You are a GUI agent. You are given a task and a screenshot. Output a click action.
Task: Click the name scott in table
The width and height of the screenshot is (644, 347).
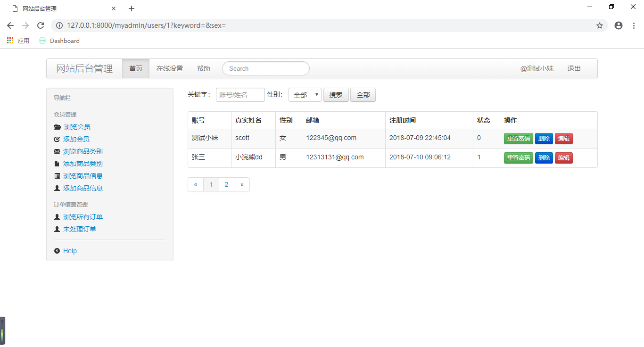point(242,138)
